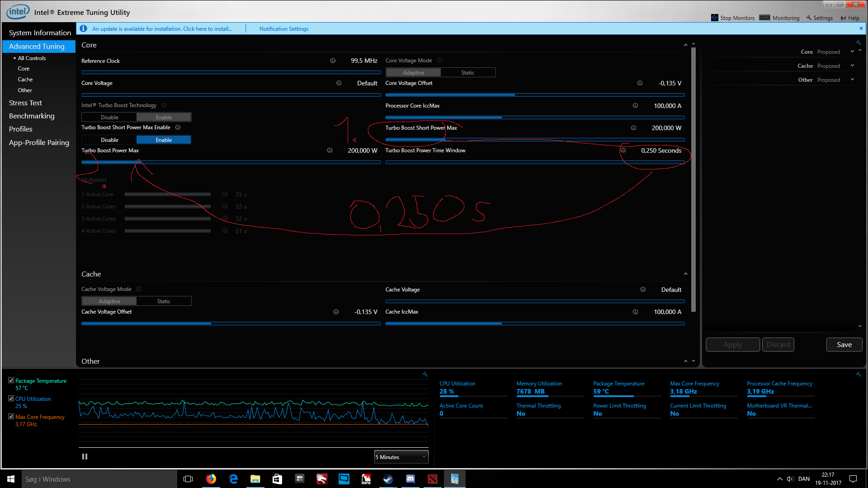Image resolution: width=868 pixels, height=488 pixels.
Task: Click Reference Clock info icon
Action: pyautogui.click(x=333, y=61)
